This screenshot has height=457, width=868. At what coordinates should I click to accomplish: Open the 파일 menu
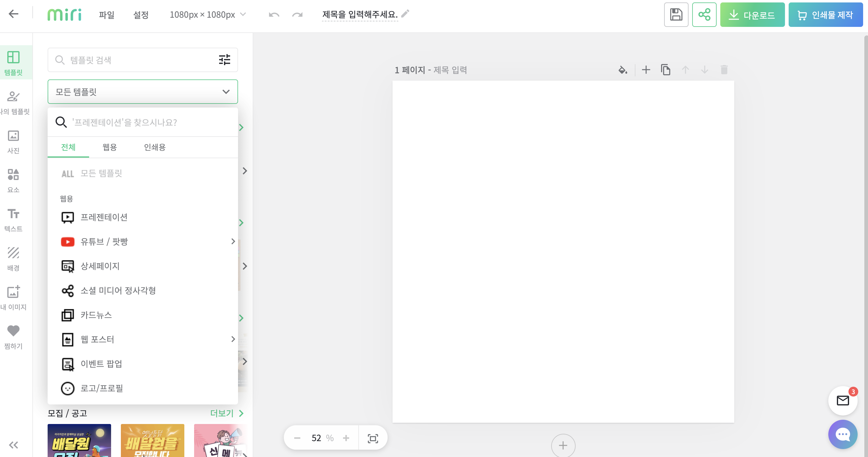pyautogui.click(x=107, y=15)
